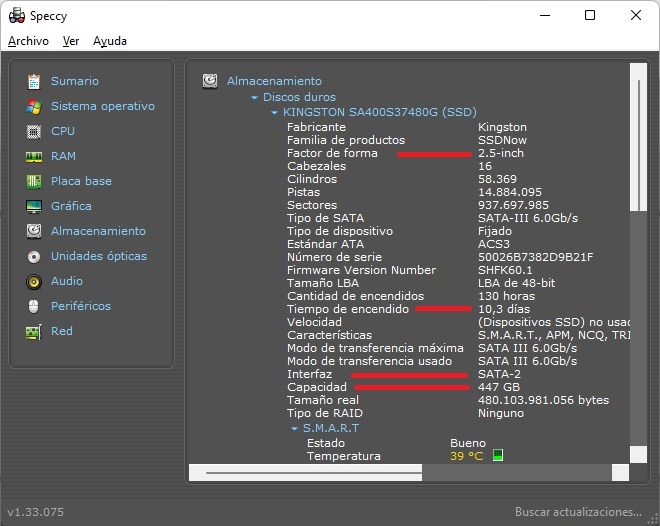Click the LBA de 48-bit value
Screen dimensions: 660x526
coord(516,283)
